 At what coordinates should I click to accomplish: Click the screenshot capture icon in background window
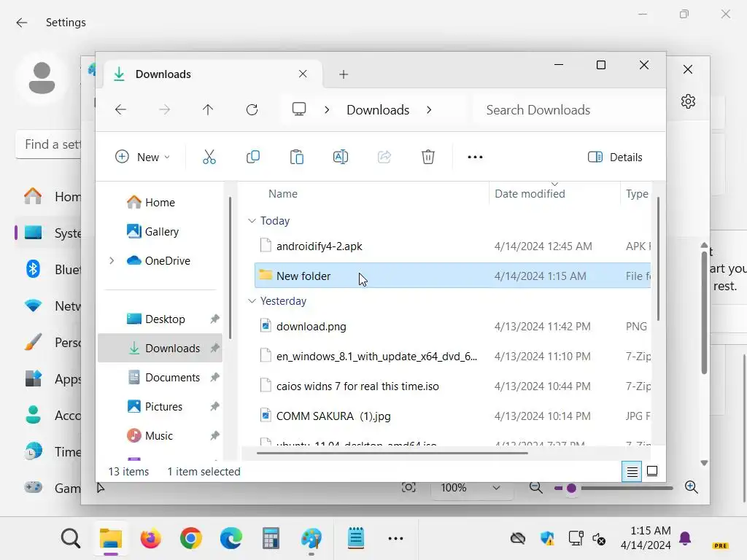pyautogui.click(x=409, y=487)
